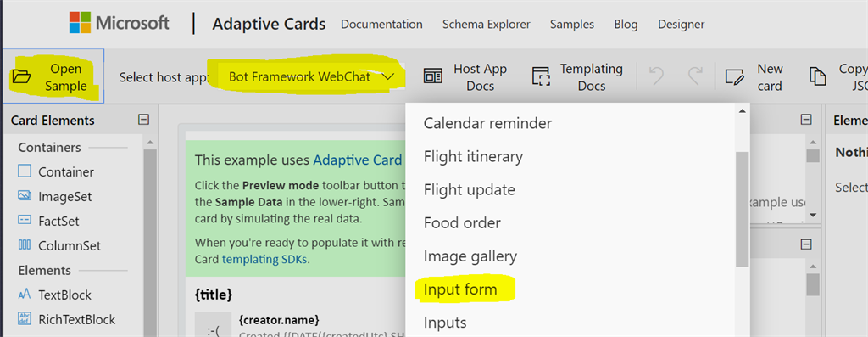Open the Templating Docs icon
The image size is (868, 337).
540,77
